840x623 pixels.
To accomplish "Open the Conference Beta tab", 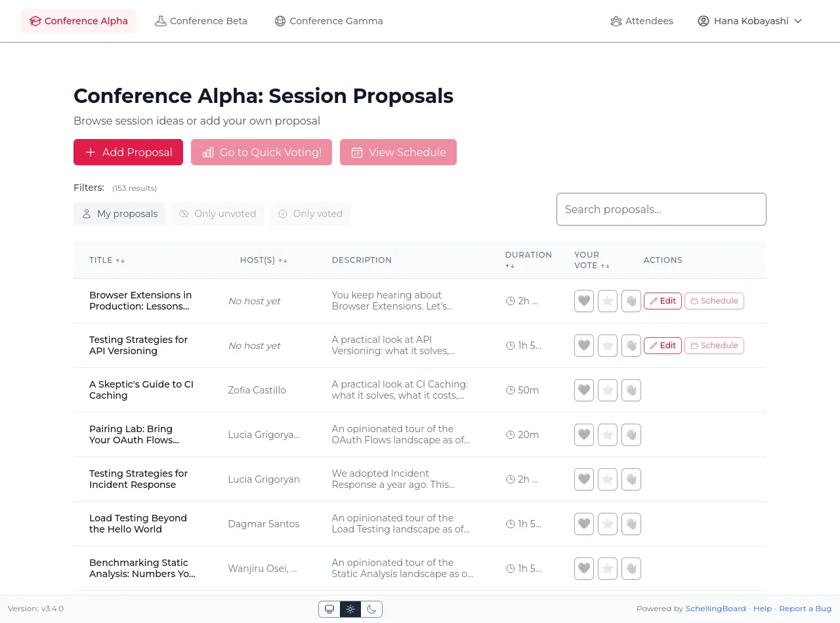I will coord(201,21).
